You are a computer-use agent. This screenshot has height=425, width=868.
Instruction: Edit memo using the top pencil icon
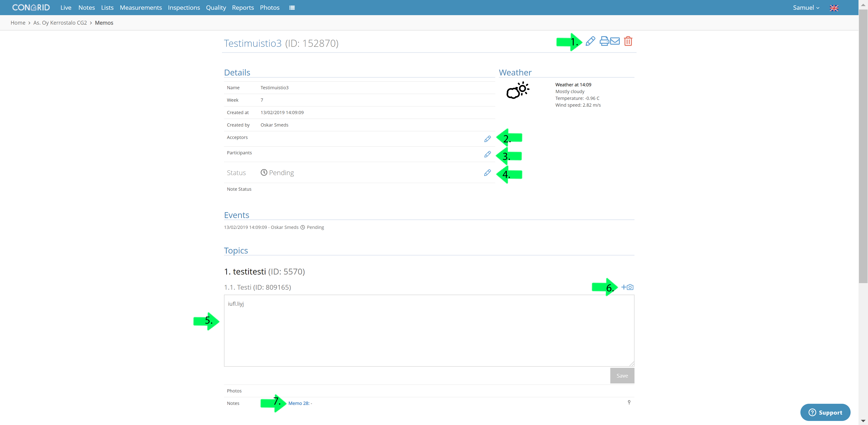click(x=590, y=41)
